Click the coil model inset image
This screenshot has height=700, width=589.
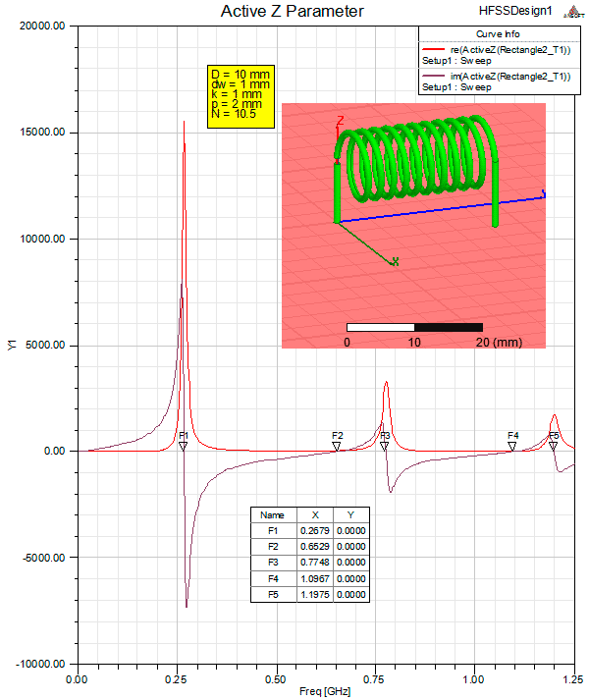pyautogui.click(x=413, y=226)
